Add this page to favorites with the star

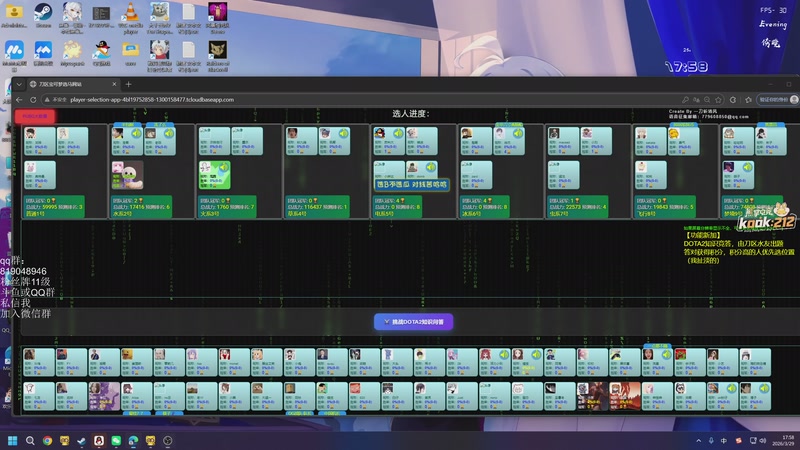tap(718, 99)
